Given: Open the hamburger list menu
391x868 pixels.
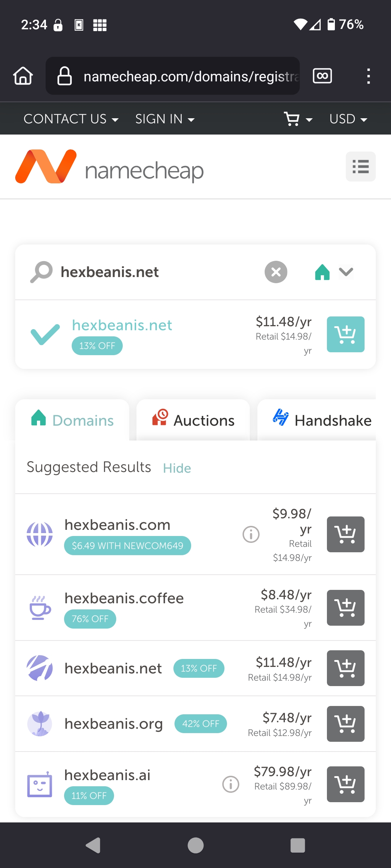Looking at the screenshot, I should coord(361,166).
